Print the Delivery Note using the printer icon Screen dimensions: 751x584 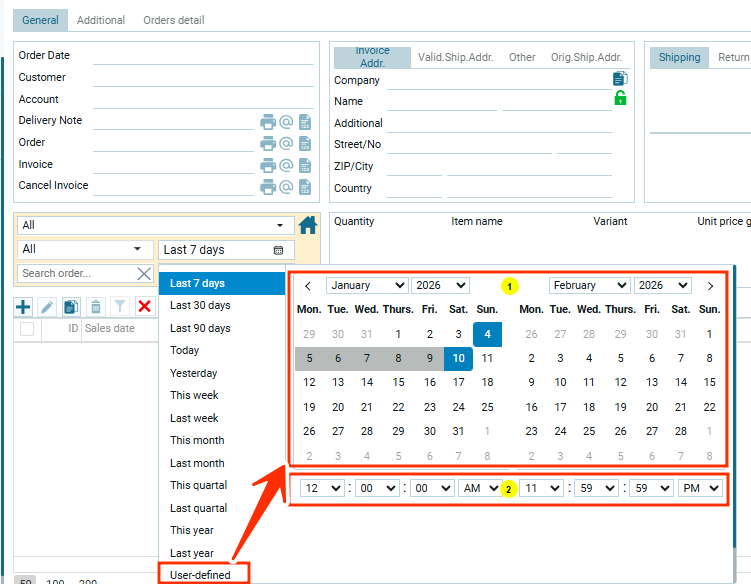(x=268, y=122)
